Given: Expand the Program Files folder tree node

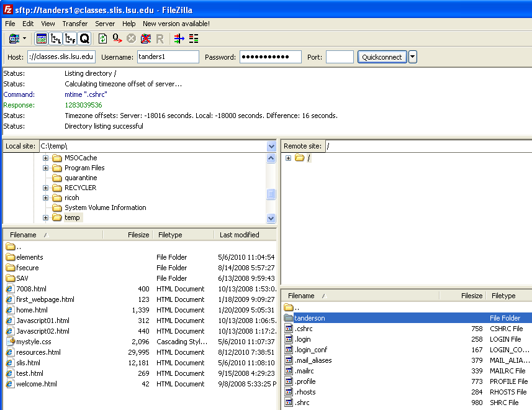Looking at the screenshot, I should [x=45, y=168].
